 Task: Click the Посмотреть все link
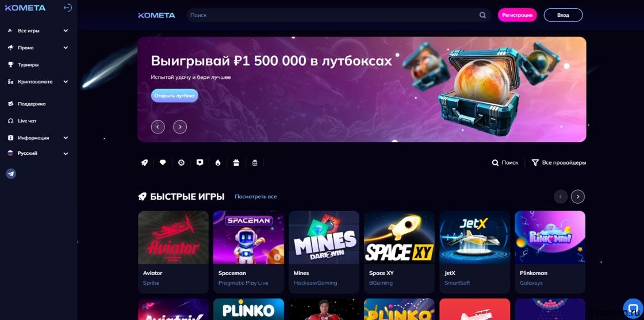(x=255, y=197)
